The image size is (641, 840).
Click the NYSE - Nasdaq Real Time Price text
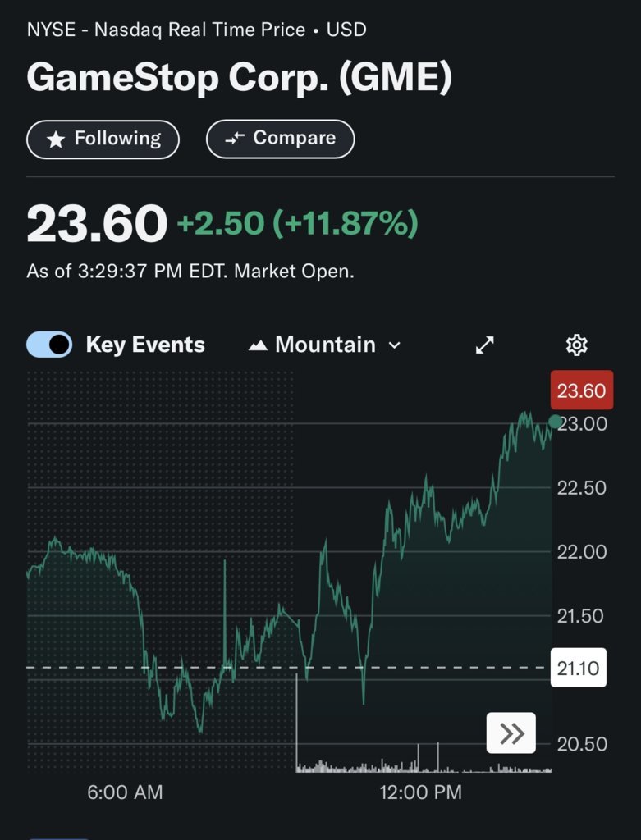click(x=166, y=30)
